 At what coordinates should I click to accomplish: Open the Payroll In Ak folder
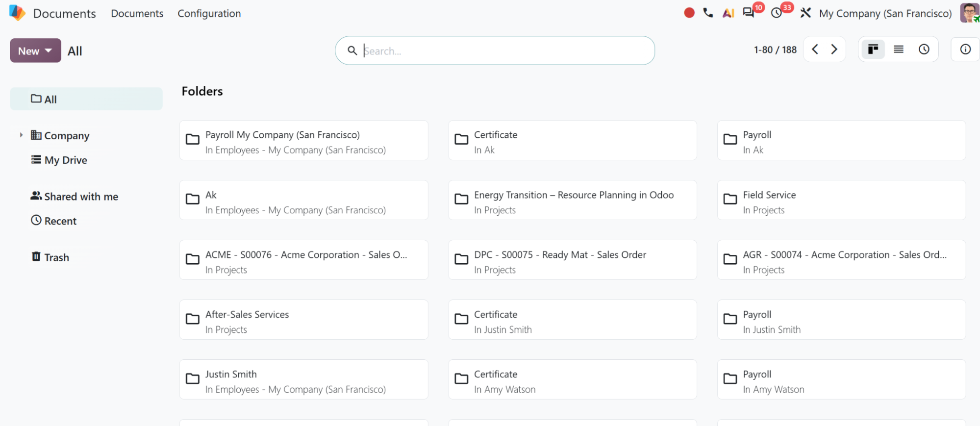tap(841, 140)
